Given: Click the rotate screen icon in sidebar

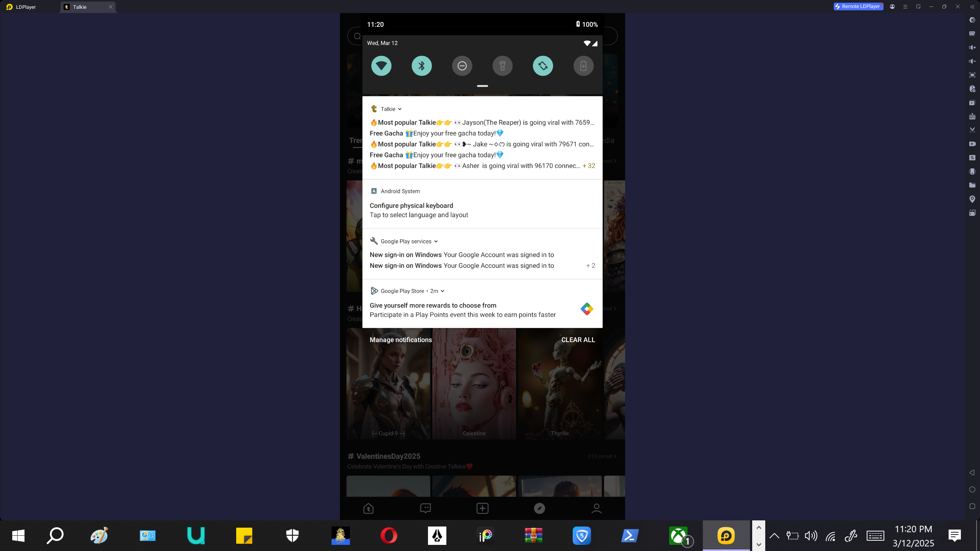Looking at the screenshot, I should [x=972, y=213].
